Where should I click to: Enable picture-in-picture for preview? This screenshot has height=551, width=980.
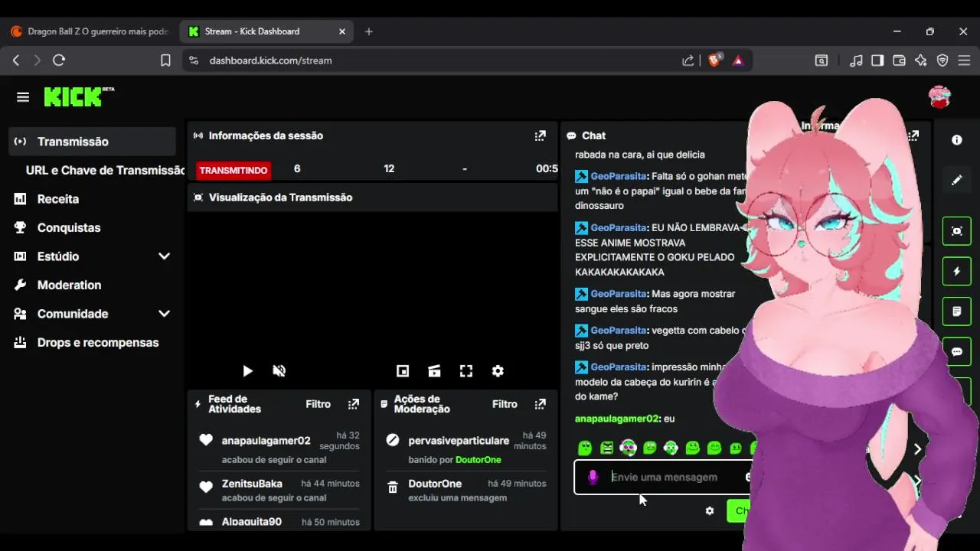coord(403,371)
